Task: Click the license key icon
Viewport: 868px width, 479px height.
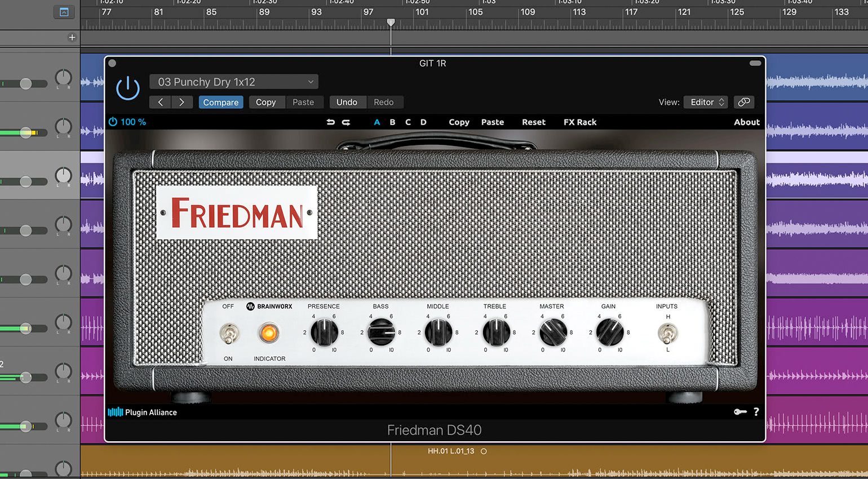Action: [x=740, y=412]
